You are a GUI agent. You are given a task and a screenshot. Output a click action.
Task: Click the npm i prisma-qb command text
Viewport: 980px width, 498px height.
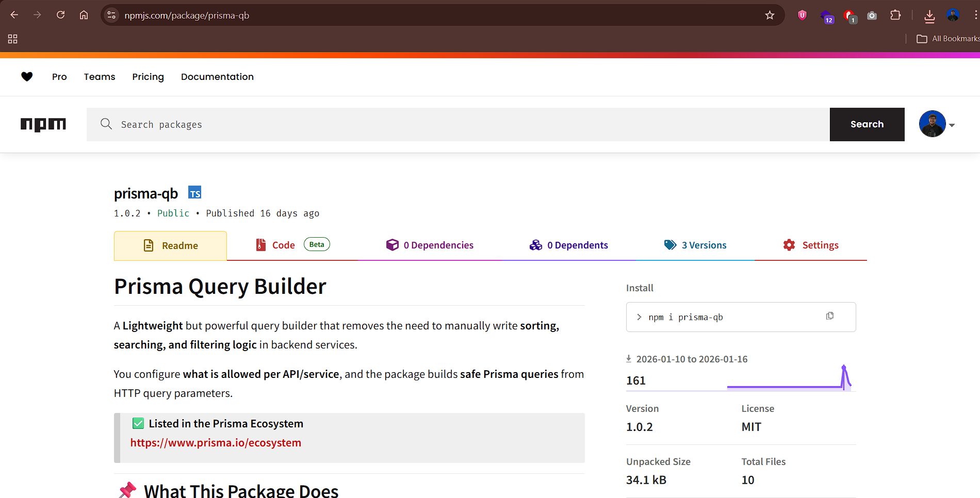pos(685,317)
